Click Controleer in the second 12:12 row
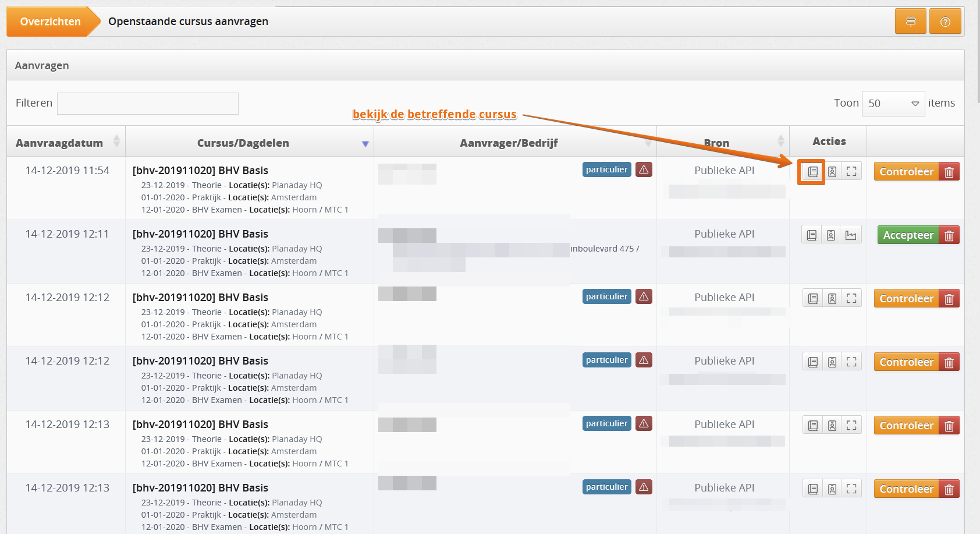 point(906,362)
